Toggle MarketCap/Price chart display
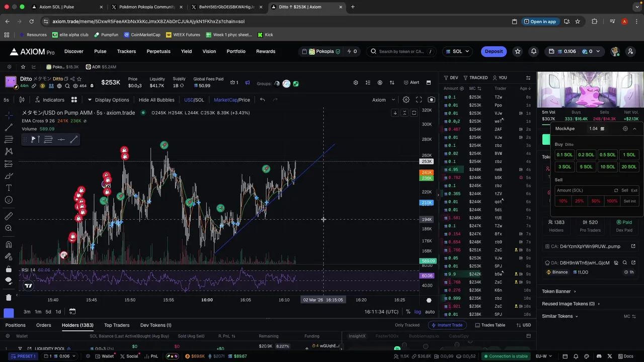644x362 pixels. [232, 100]
